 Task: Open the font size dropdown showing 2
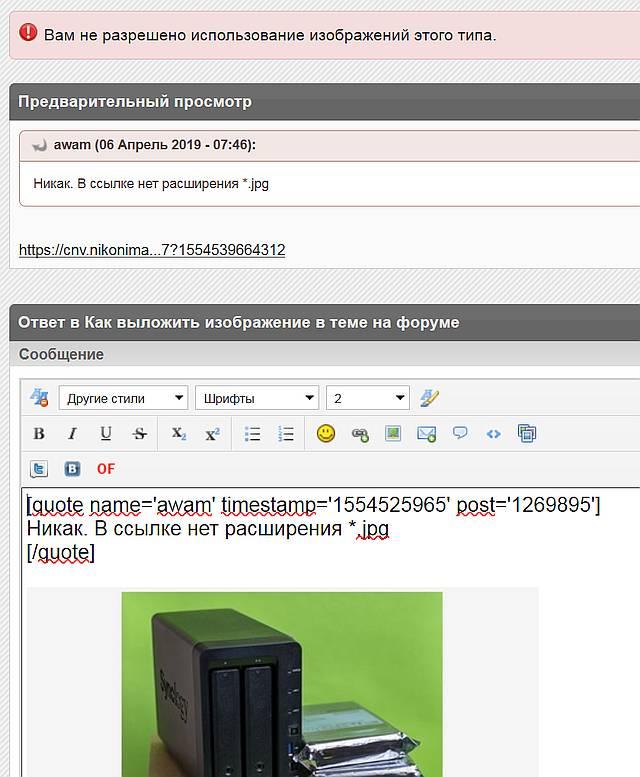pos(368,398)
